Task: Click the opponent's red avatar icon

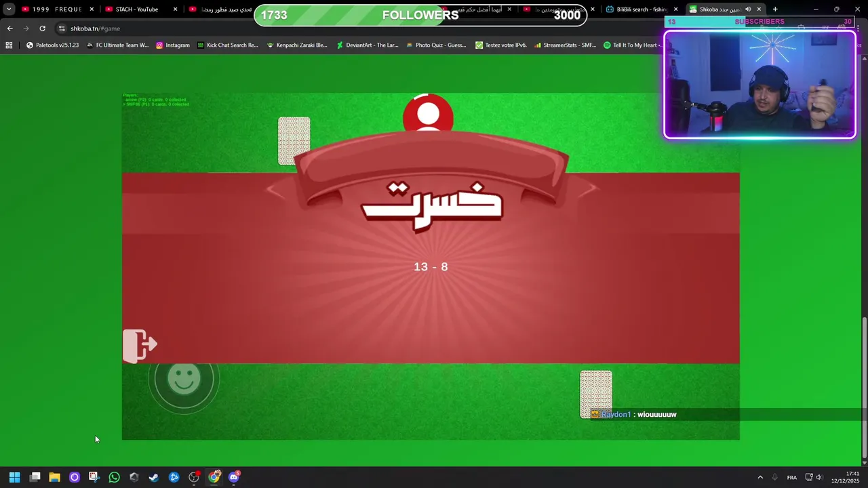Action: [428, 113]
